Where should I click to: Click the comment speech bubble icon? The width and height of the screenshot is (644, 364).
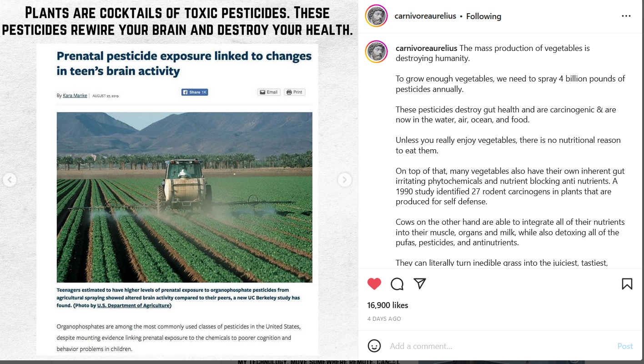coord(397,284)
